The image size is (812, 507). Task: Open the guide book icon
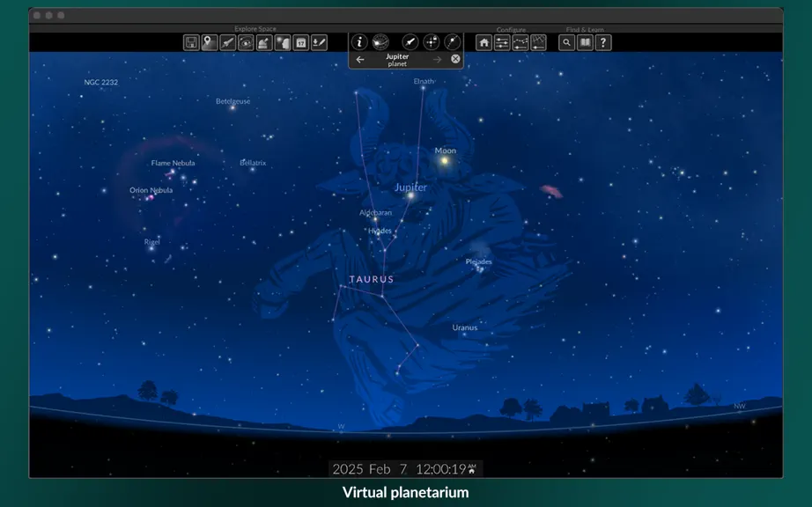[x=585, y=42]
